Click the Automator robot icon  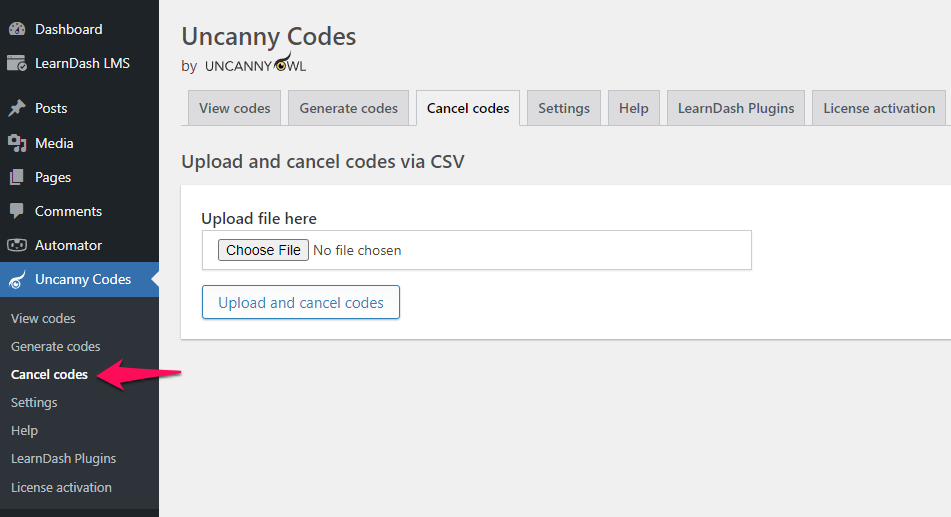(x=17, y=245)
